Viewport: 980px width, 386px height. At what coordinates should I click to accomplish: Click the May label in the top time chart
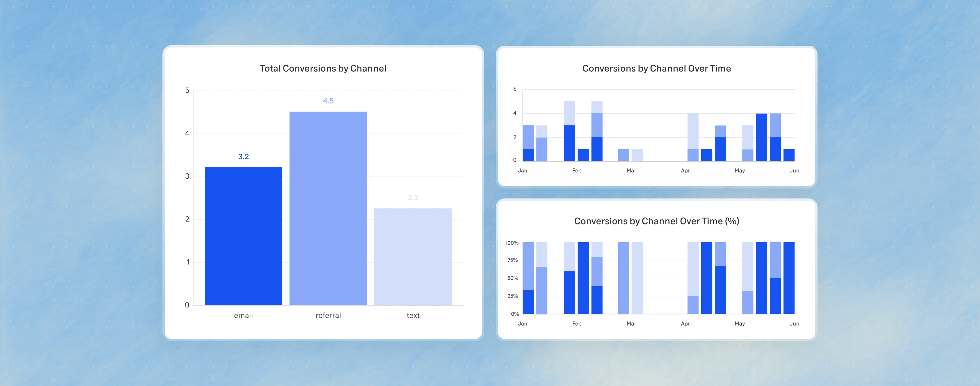pyautogui.click(x=740, y=171)
